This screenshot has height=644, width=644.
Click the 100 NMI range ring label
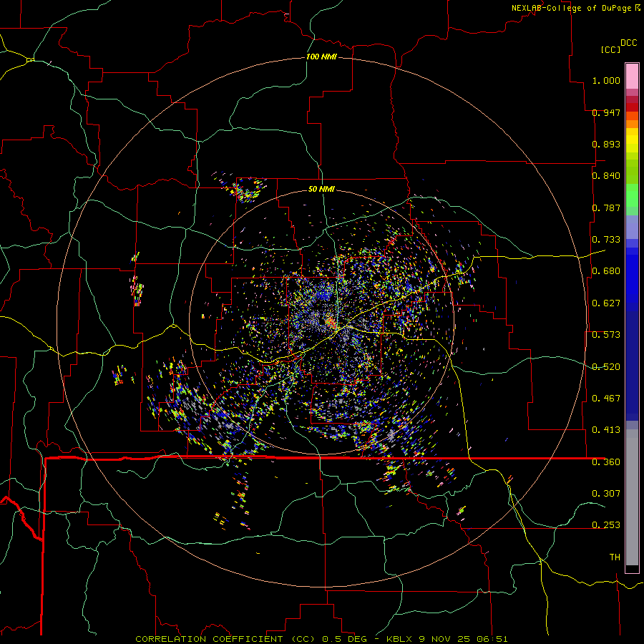[321, 57]
